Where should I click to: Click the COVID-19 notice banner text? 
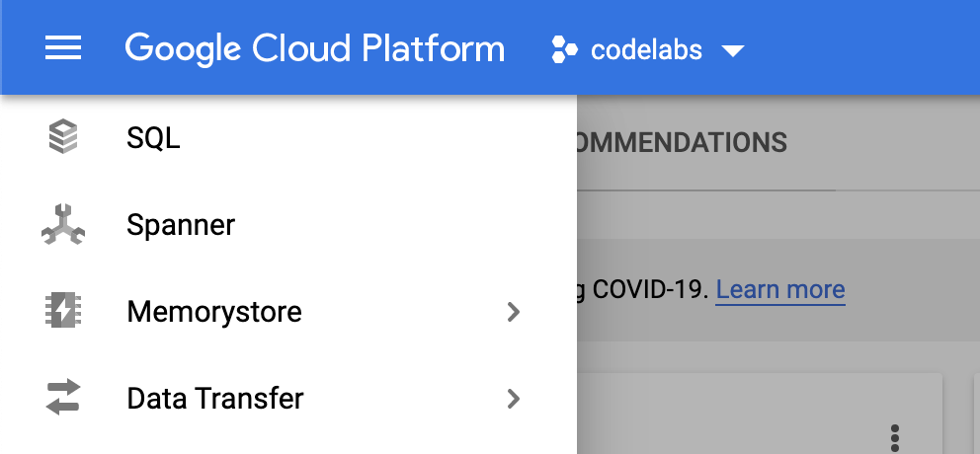point(642,290)
